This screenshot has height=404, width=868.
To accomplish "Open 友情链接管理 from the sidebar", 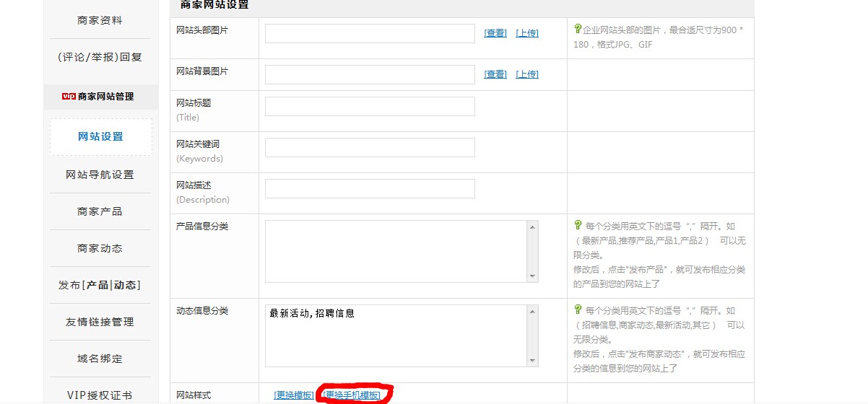I will point(100,322).
